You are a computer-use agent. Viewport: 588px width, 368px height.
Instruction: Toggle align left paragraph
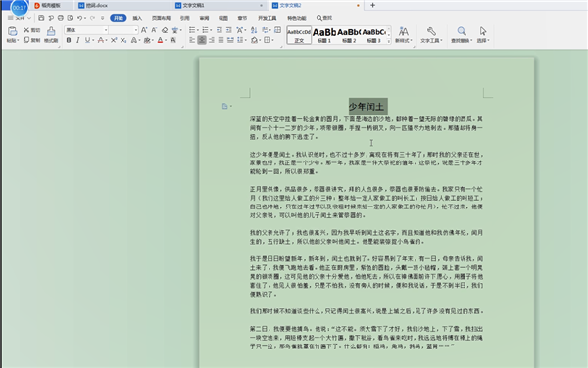192,40
